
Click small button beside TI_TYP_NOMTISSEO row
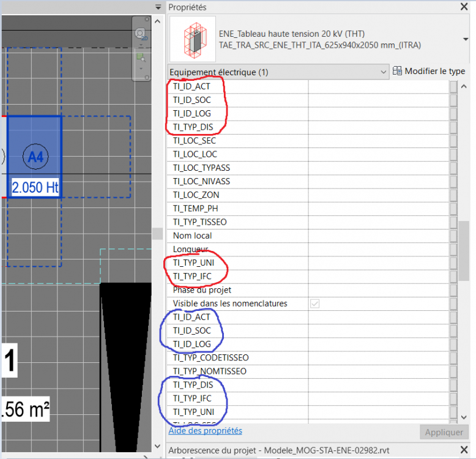[x=453, y=371]
